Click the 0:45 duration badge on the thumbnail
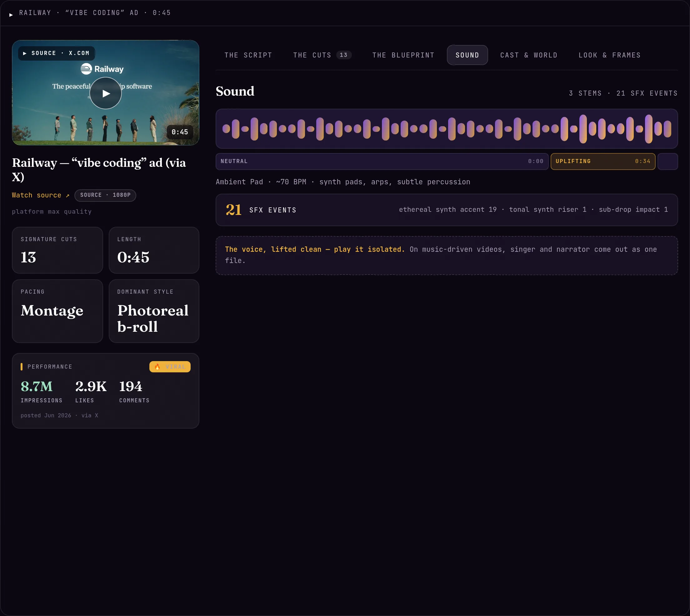This screenshot has height=616, width=690. click(x=180, y=132)
